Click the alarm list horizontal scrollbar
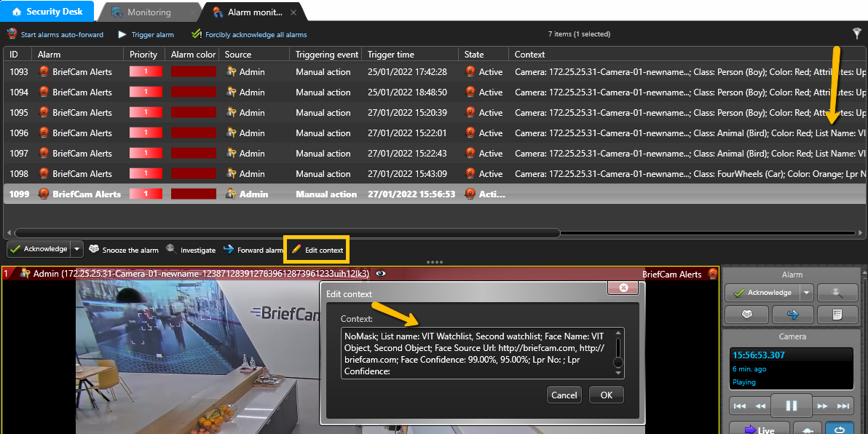 point(288,232)
